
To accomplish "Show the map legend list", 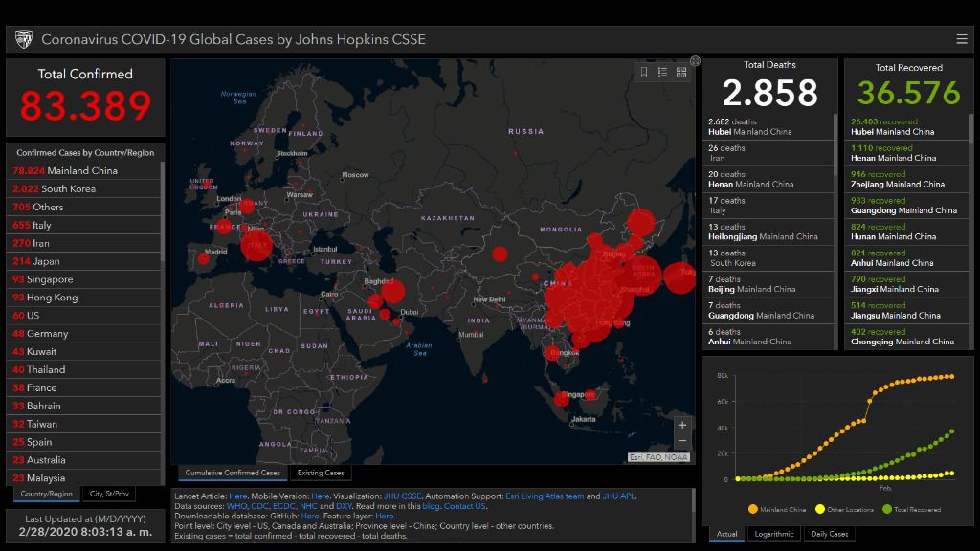I will 662,72.
